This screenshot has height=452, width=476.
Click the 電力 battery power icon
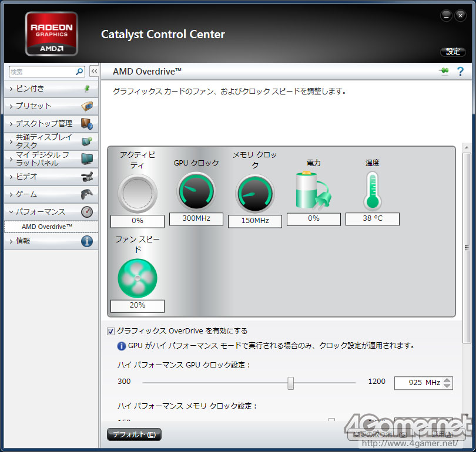click(x=313, y=190)
